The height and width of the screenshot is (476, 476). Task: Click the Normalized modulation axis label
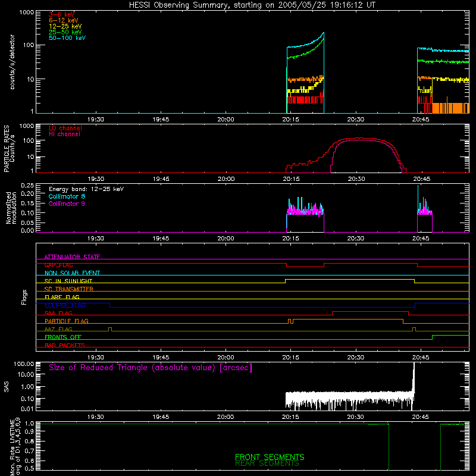pos(11,208)
